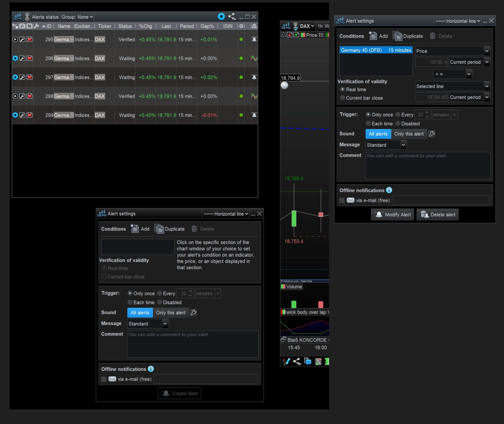
Task: Click the Offline notifications info icon in right panel
Action: click(389, 190)
